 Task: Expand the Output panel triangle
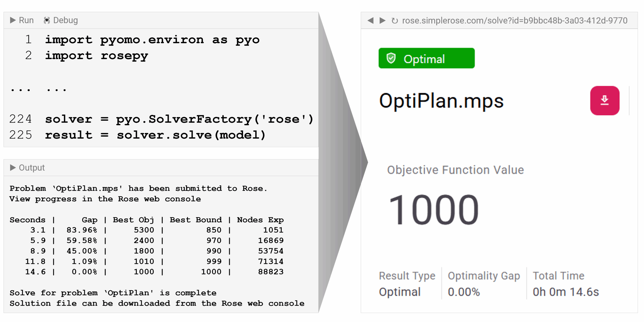[x=13, y=168]
